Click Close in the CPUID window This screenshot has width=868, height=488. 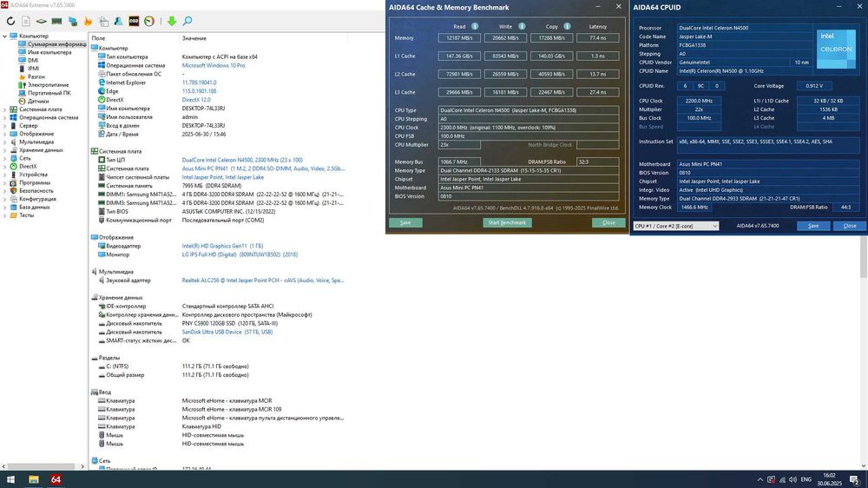850,226
